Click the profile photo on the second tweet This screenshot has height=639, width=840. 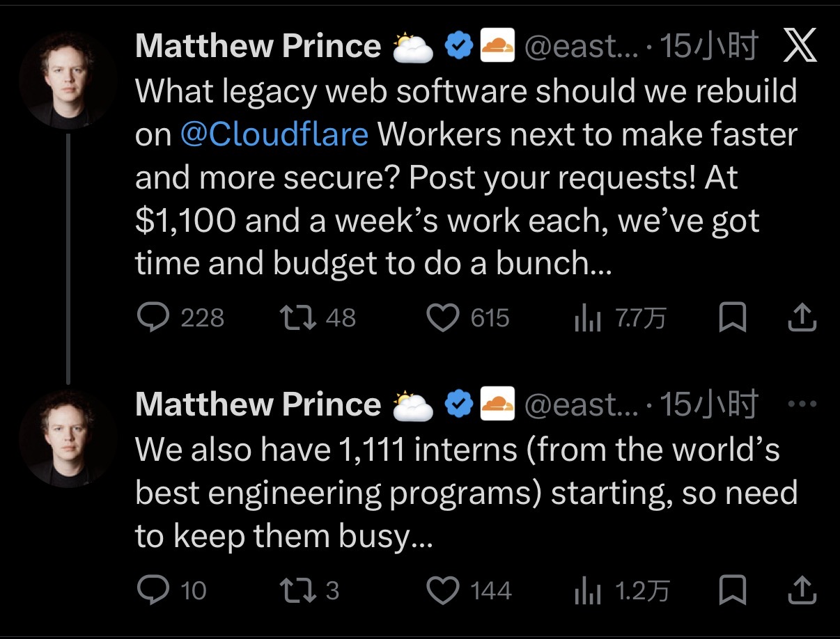coord(68,439)
